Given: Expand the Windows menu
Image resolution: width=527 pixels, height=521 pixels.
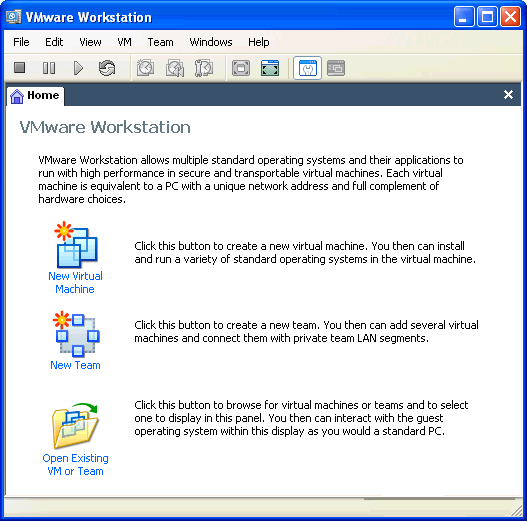Looking at the screenshot, I should point(211,42).
